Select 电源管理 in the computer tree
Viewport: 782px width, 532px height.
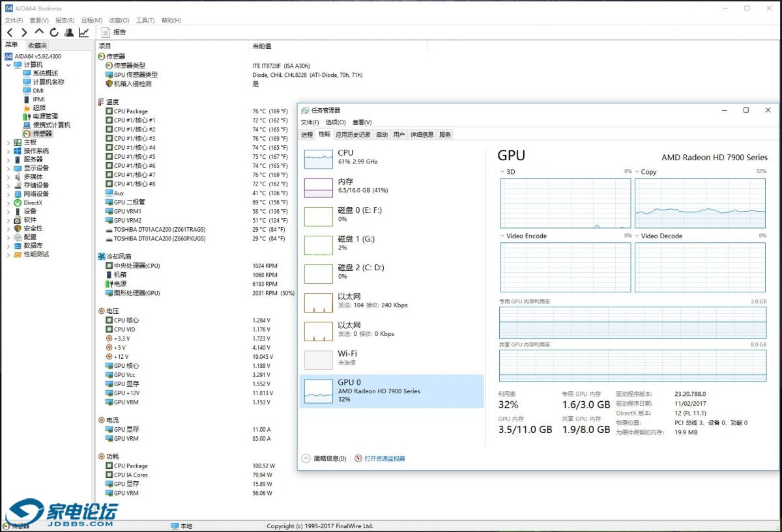(x=45, y=117)
